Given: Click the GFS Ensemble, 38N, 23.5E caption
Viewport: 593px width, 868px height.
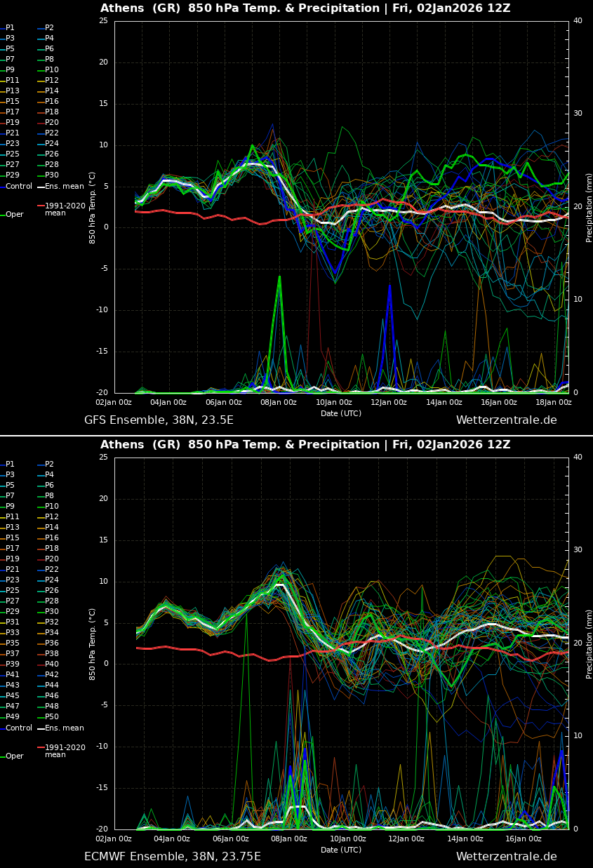Looking at the screenshot, I should 159,420.
